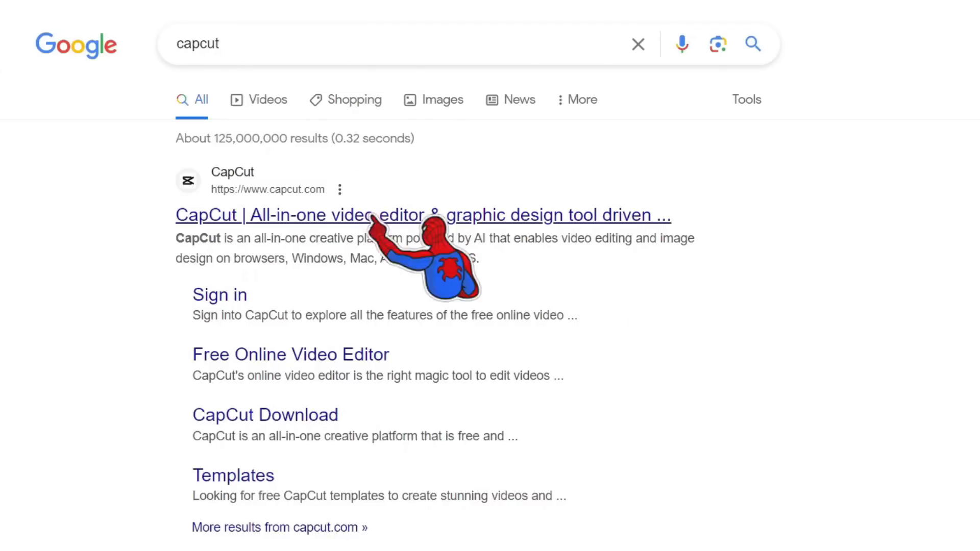Open the Free Online Video Editor sitelink

[290, 355]
